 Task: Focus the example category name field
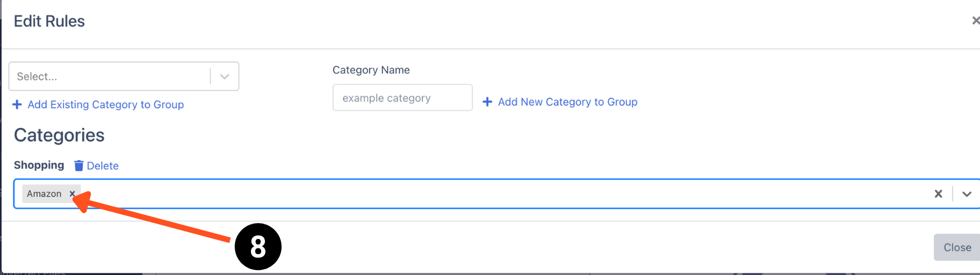[x=402, y=98]
